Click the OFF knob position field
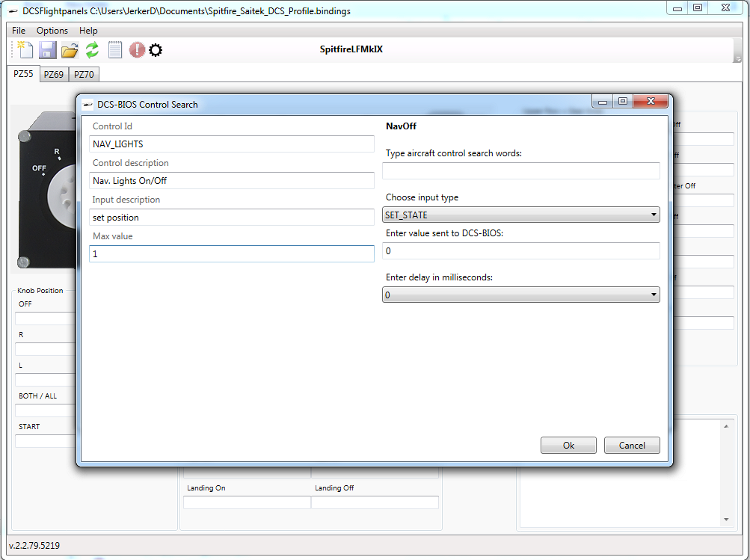The width and height of the screenshot is (750, 560). (x=46, y=319)
